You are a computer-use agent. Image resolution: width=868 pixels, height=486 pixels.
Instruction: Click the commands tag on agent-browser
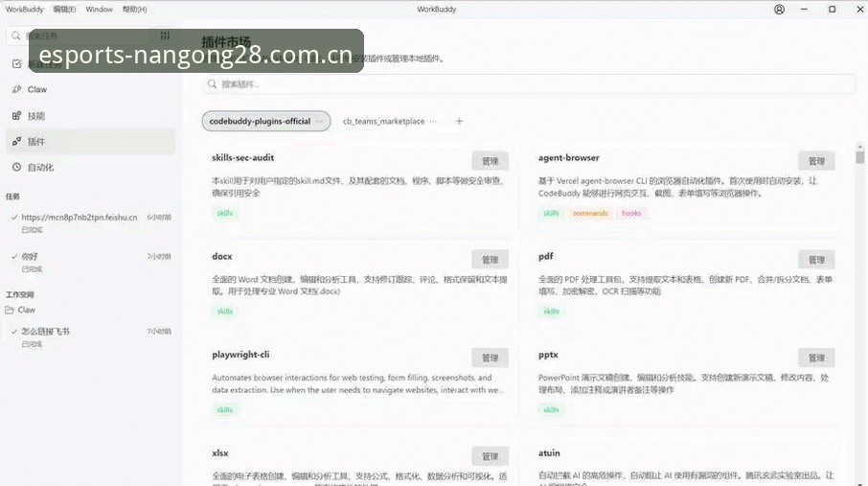590,214
